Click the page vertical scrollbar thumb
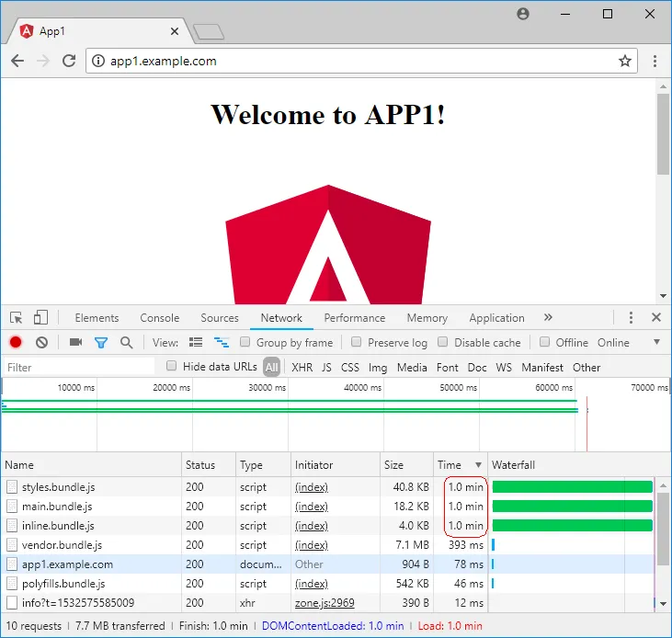Screen dimensions: 672x638 [663, 133]
